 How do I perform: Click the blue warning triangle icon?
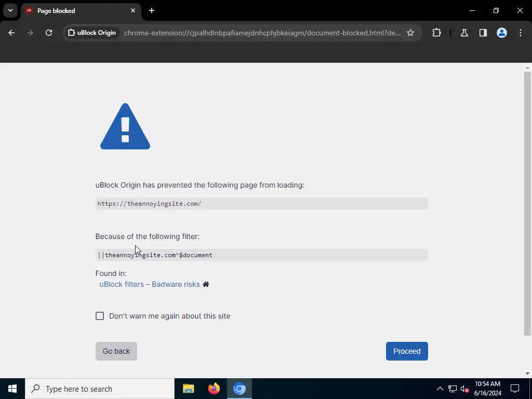coord(125,127)
